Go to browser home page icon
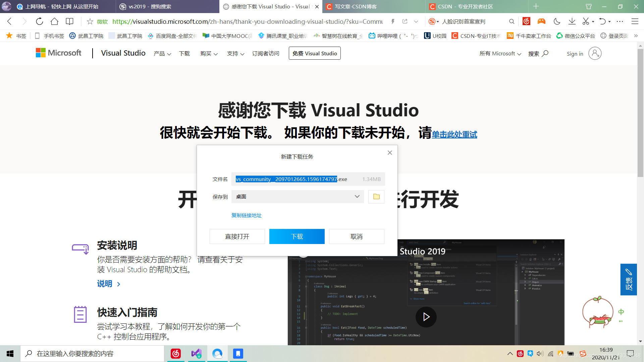The width and height of the screenshot is (644, 362). [54, 21]
